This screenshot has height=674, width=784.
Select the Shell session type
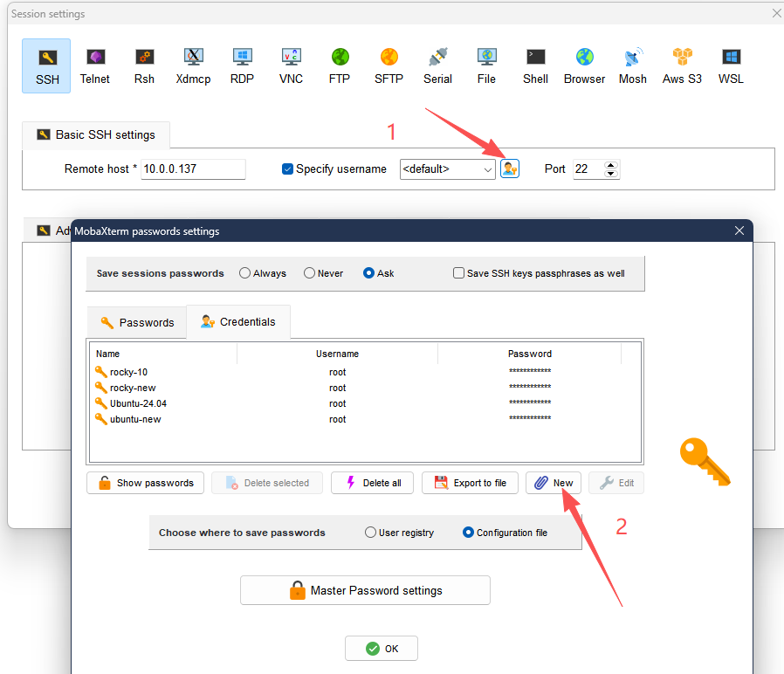point(535,66)
